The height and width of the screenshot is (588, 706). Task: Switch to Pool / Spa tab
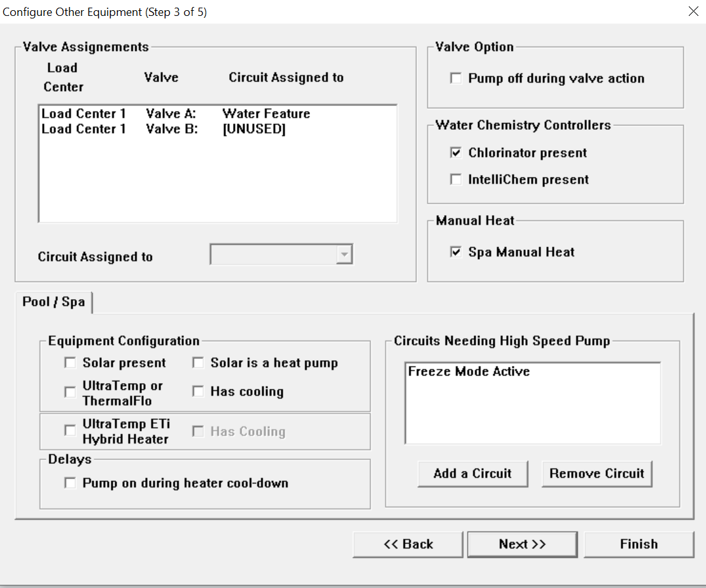coord(53,302)
